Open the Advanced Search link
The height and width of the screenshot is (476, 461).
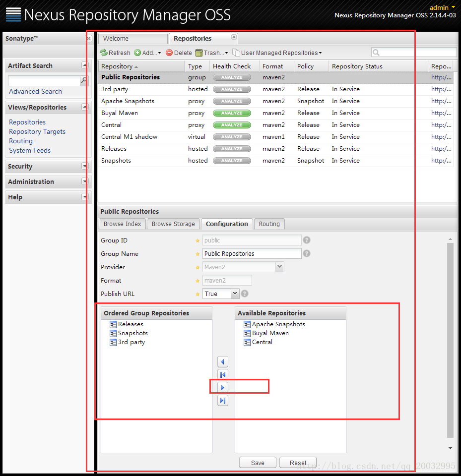pos(35,91)
